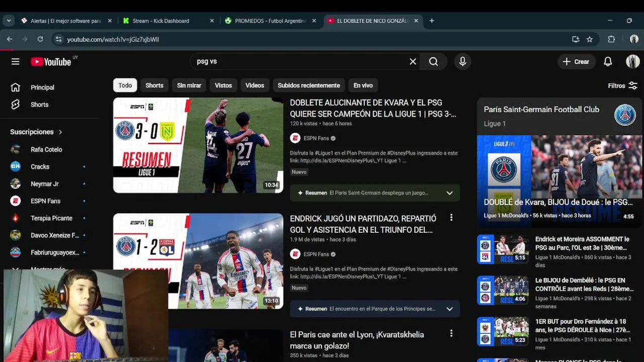Click the YouTube logo

point(51,61)
